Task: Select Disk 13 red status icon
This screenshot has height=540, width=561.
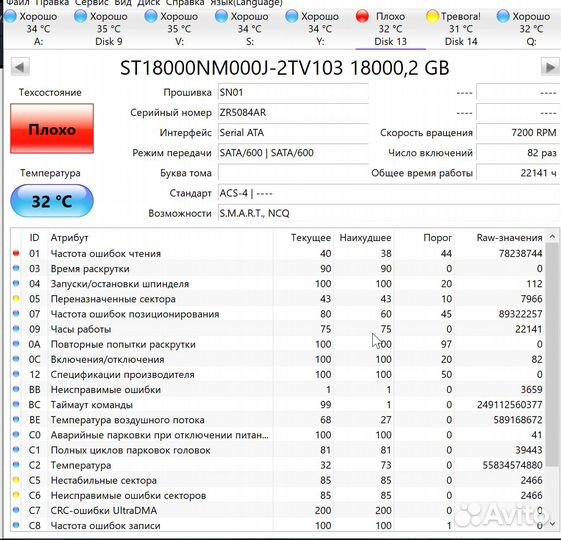Action: [362, 16]
